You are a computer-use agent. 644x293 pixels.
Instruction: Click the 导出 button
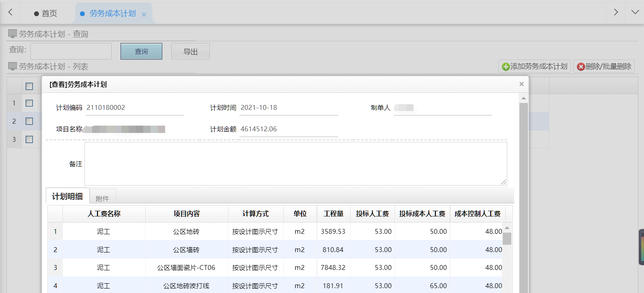[x=190, y=51]
